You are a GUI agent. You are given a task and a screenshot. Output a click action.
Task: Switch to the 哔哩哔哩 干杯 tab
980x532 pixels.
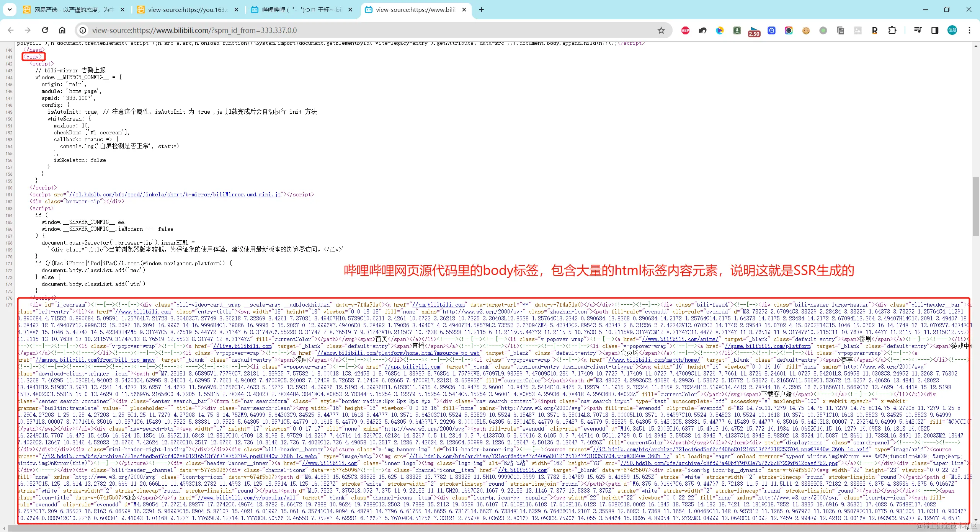[302, 10]
